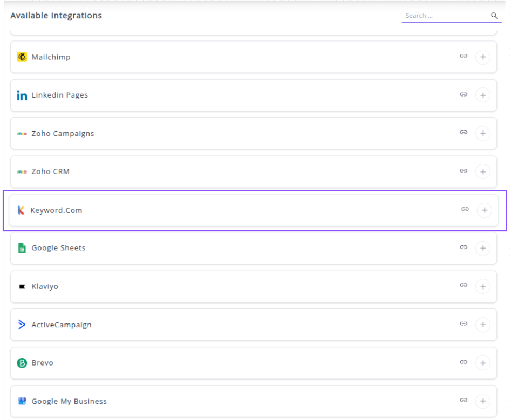Screen dimensions: 511x420
Task: Click the link icon for Mailchimp
Action: pos(463,56)
